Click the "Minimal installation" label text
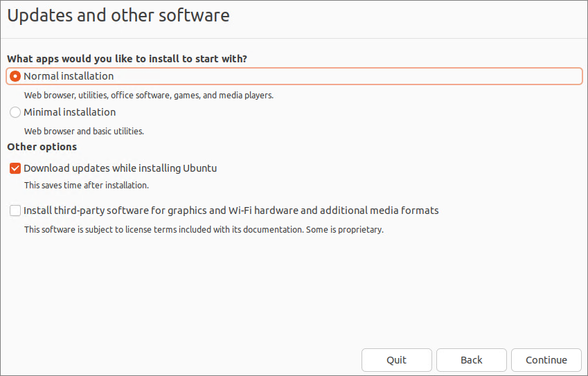This screenshot has height=376, width=588. click(x=70, y=112)
